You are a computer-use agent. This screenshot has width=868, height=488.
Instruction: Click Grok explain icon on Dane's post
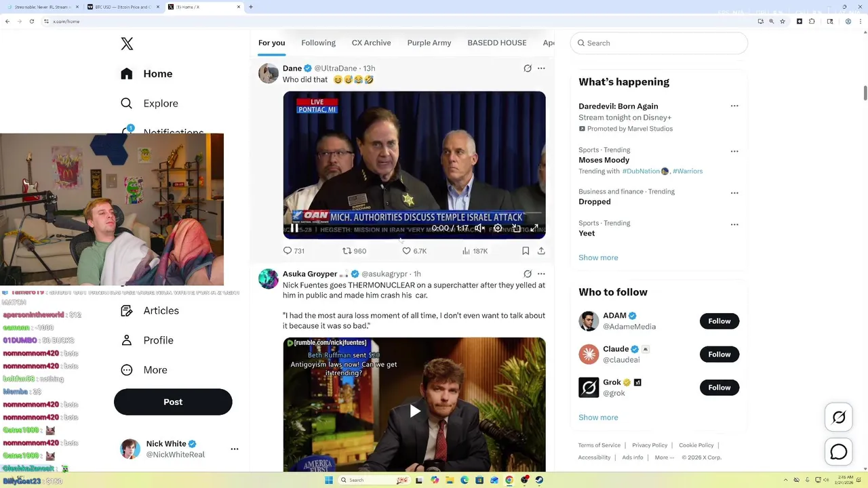pyautogui.click(x=528, y=68)
